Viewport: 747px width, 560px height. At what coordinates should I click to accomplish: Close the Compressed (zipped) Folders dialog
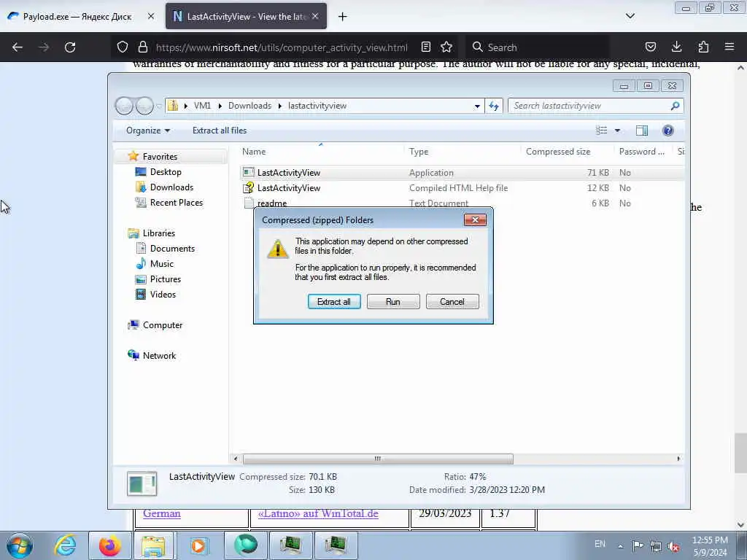(x=475, y=219)
